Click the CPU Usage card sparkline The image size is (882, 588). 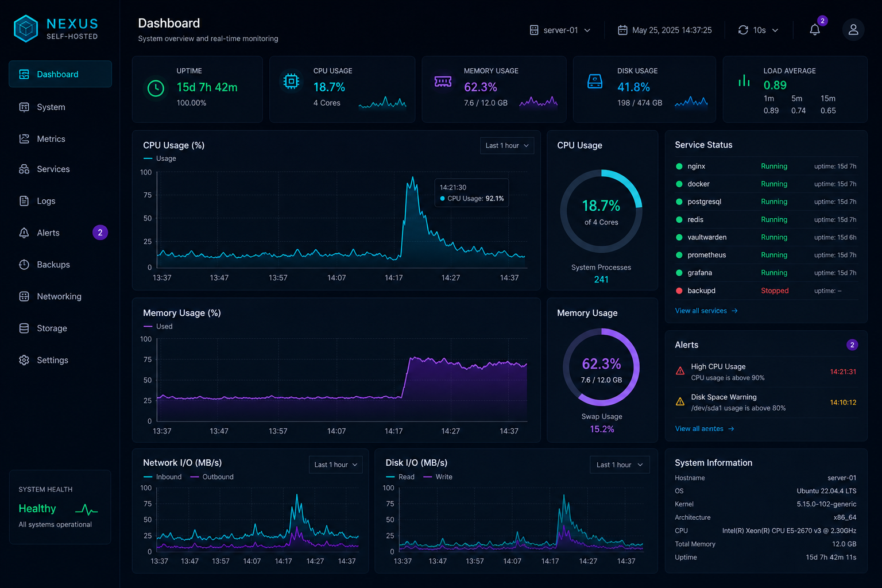coord(382,103)
